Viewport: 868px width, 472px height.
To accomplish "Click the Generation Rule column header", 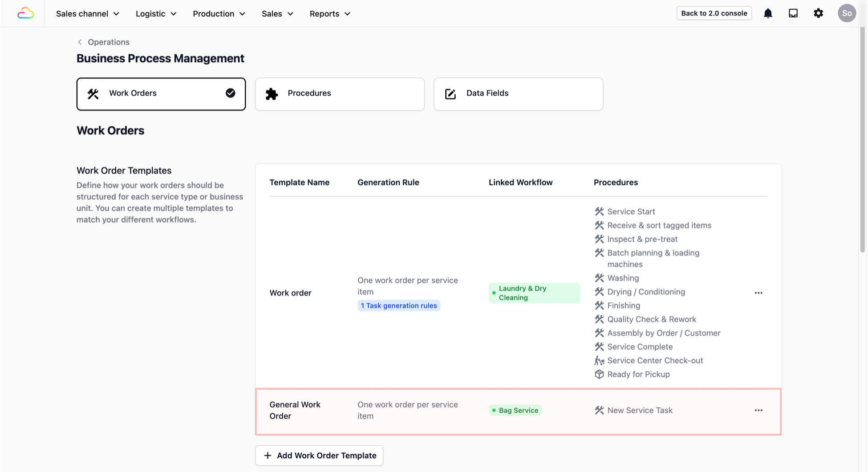I will (388, 183).
